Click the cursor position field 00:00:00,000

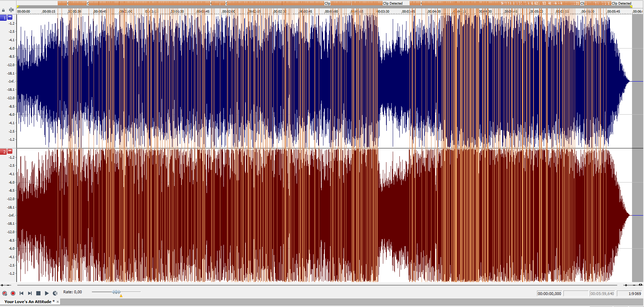click(549, 294)
